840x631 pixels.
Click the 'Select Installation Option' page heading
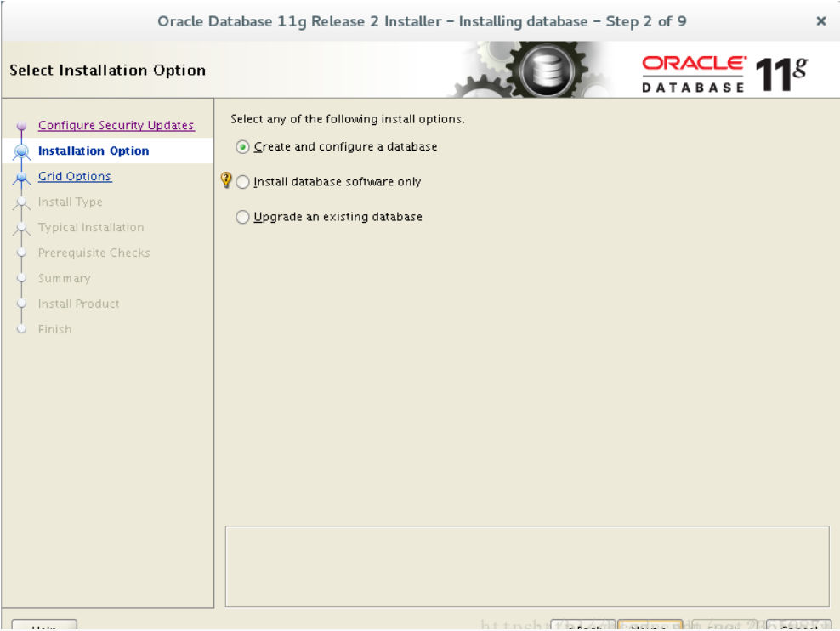click(x=108, y=71)
